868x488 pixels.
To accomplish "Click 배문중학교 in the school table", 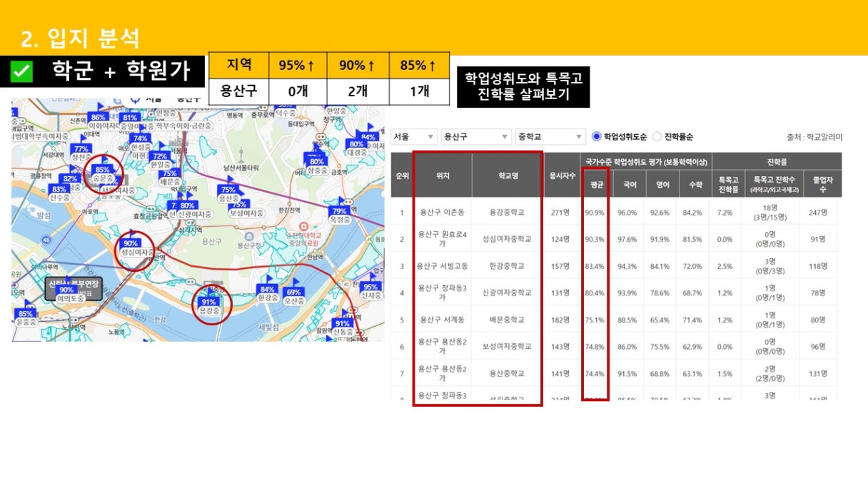I will [x=507, y=320].
